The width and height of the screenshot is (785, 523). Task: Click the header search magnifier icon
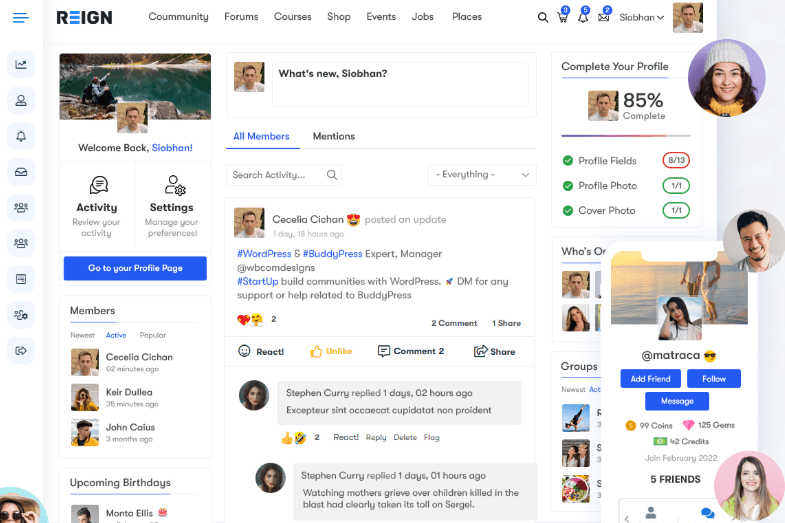[543, 18]
